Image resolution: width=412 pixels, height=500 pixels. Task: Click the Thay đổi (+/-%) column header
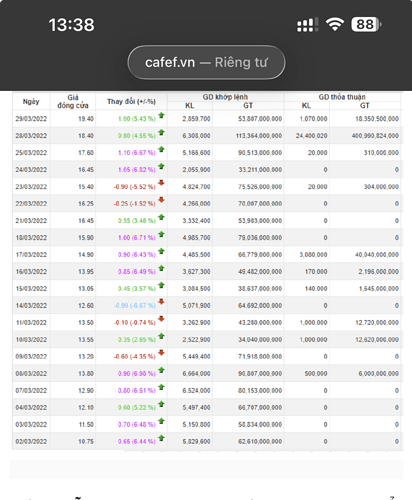click(131, 101)
